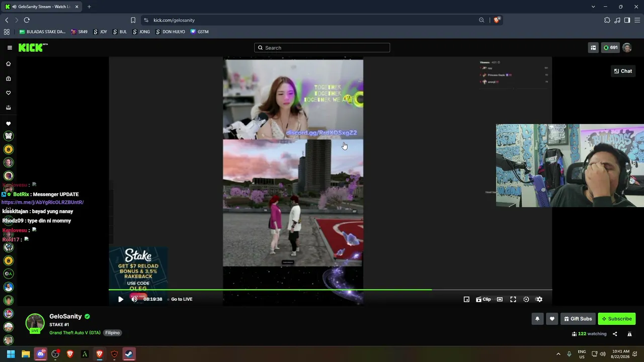Play the paused stream video
644x362 pixels.
[x=121, y=299]
